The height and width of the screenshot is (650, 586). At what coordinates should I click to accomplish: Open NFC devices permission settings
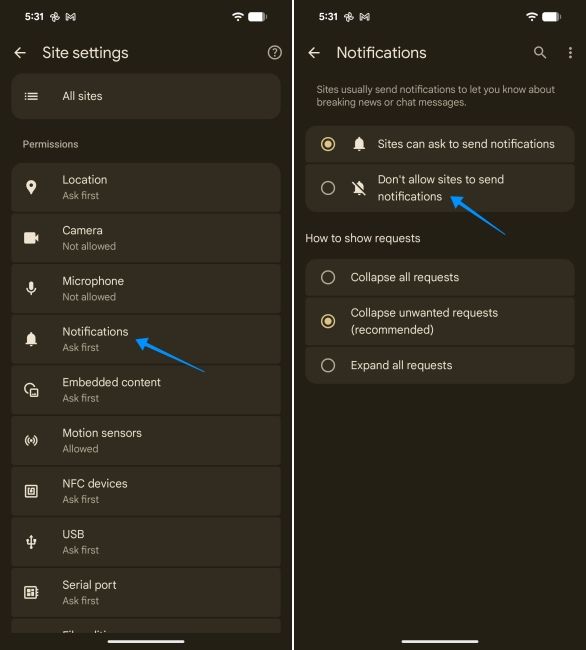(146, 491)
